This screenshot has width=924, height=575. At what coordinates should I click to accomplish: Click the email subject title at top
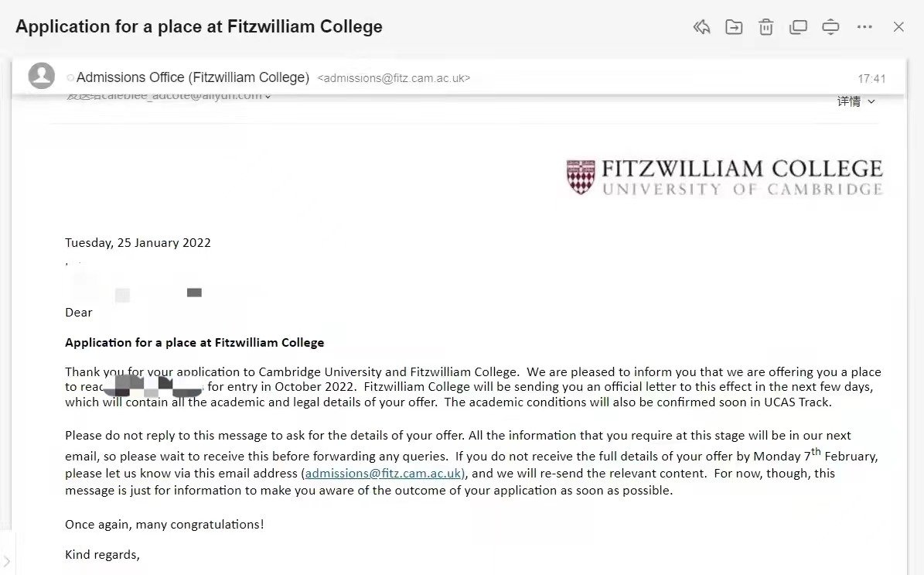[x=199, y=27]
